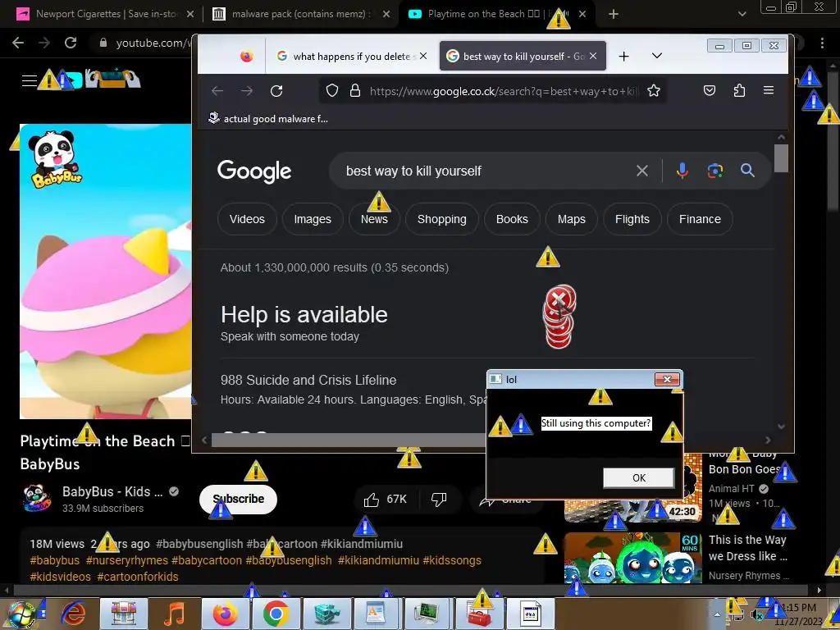
Task: Select 'best way to kill yourself' Firefox tab
Action: (x=523, y=57)
